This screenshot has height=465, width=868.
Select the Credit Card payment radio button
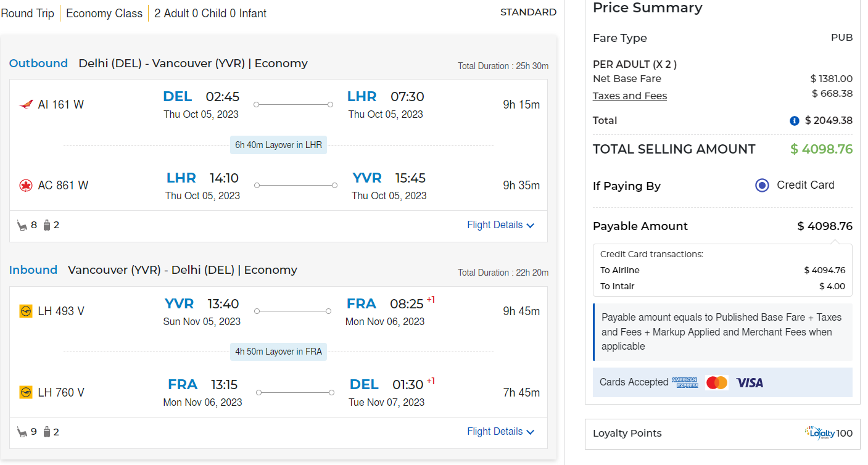[762, 186]
